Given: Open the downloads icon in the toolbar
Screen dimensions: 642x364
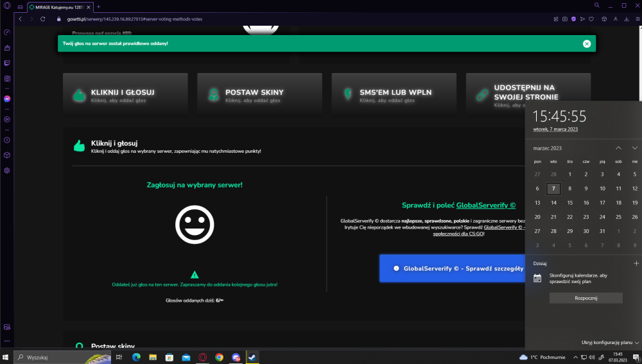Looking at the screenshot, I should click(627, 19).
